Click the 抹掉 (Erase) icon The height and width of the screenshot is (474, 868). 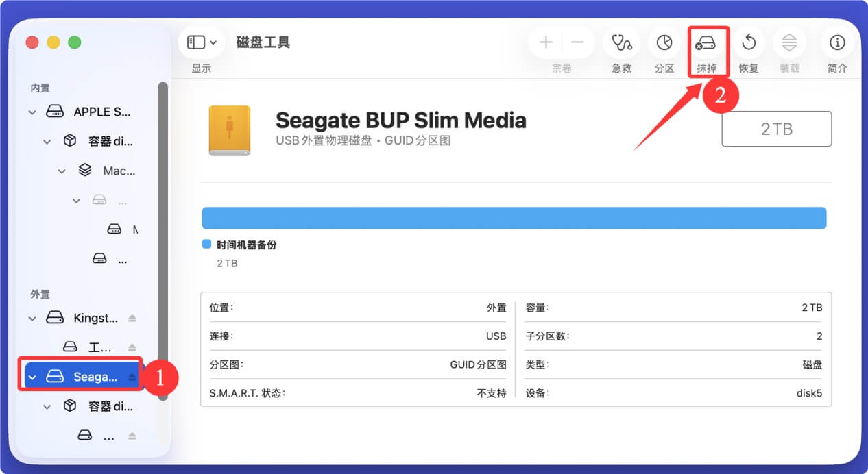706,42
